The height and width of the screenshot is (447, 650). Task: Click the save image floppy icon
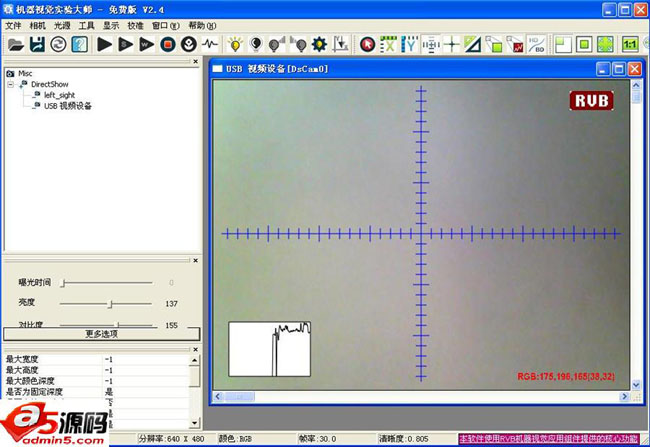pos(37,44)
